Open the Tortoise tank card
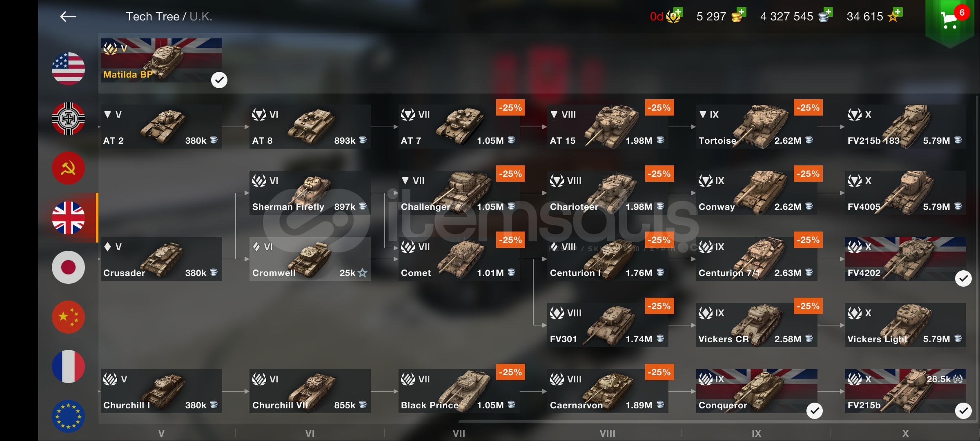 (x=757, y=127)
